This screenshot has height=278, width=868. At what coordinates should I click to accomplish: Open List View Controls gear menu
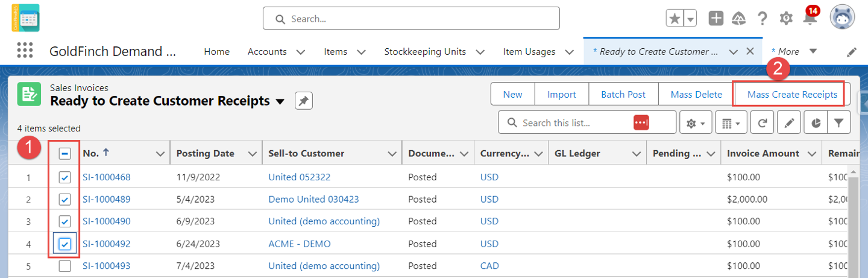(x=696, y=122)
